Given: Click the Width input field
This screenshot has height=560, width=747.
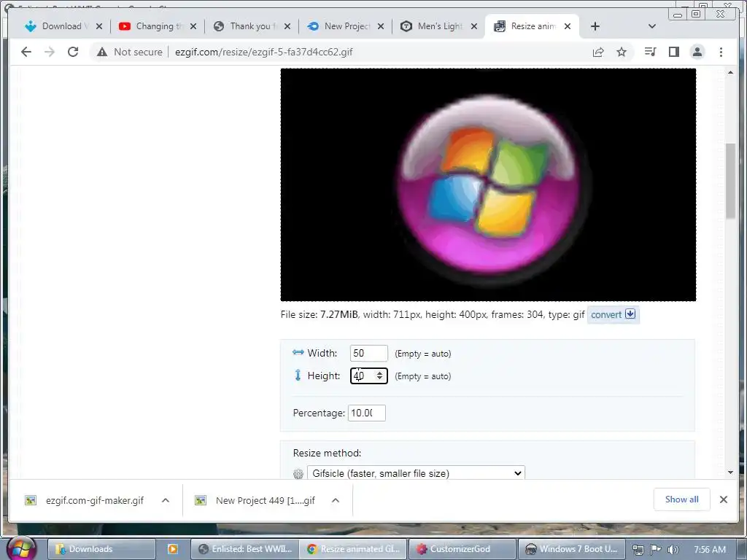Looking at the screenshot, I should pos(368,354).
